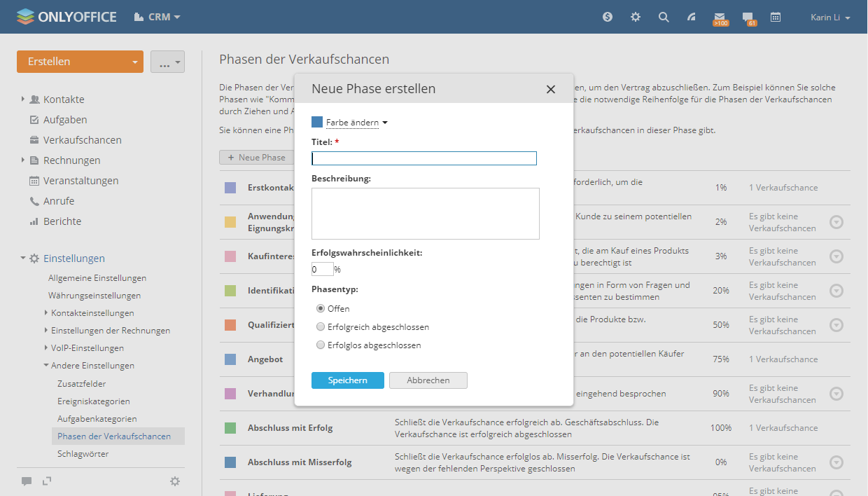Click the Speichern button

click(347, 380)
